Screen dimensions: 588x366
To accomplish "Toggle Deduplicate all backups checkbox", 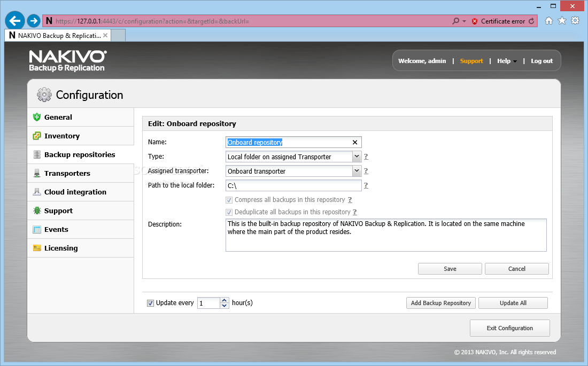I will (x=229, y=212).
